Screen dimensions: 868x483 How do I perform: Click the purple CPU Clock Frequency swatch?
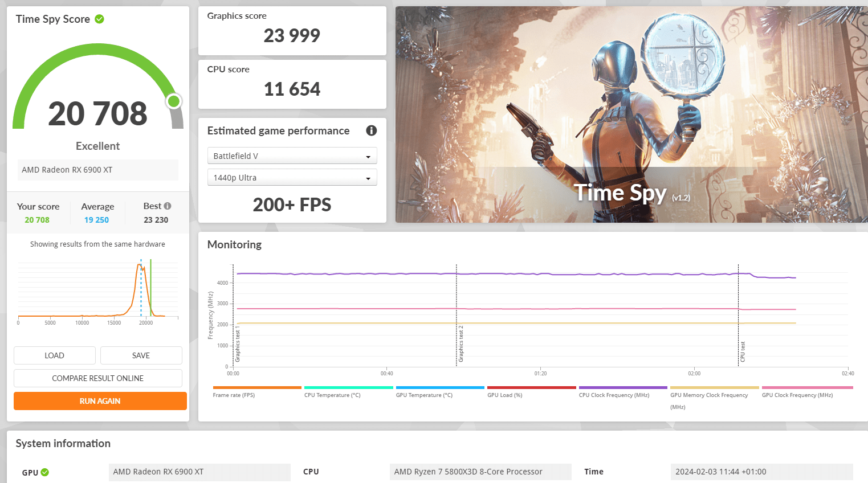point(623,388)
